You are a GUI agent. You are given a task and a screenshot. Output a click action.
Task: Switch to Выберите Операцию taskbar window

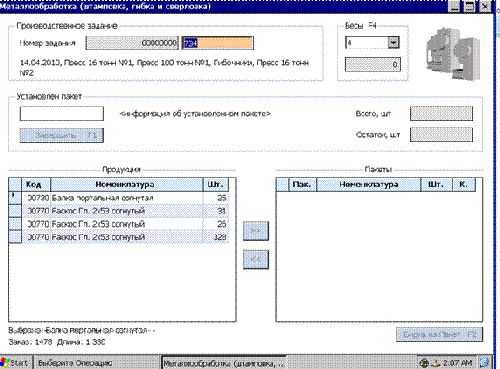(97, 363)
